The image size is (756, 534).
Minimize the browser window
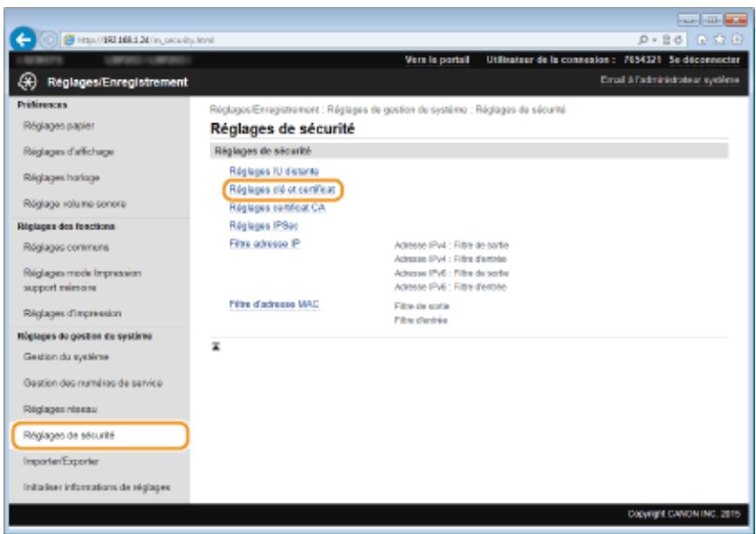point(688,20)
